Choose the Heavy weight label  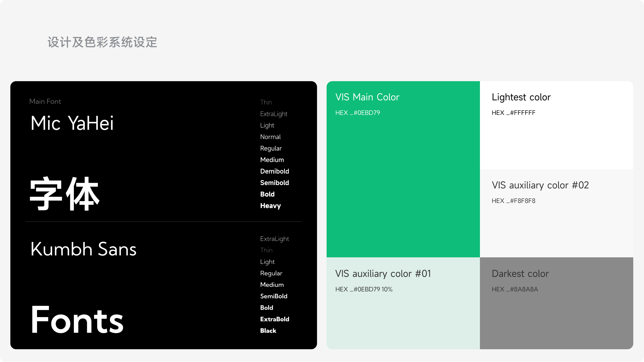click(x=270, y=206)
